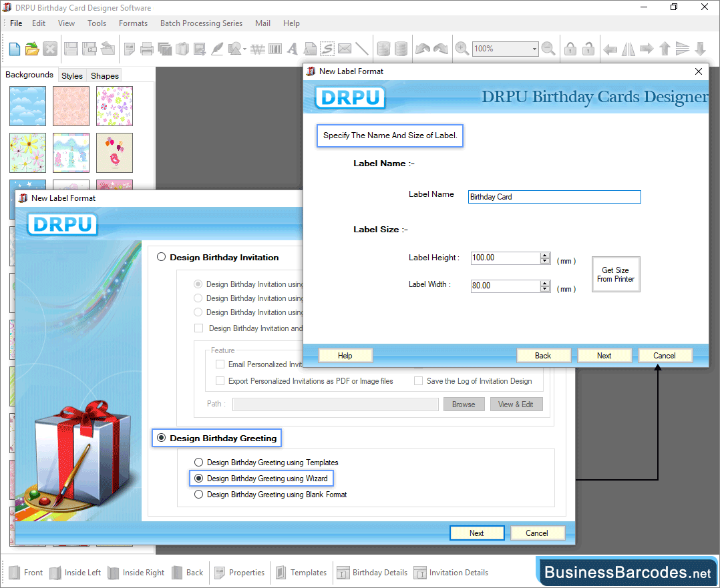Click the WordArt W toolbar icon
This screenshot has width=720, height=588.
click(x=258, y=49)
